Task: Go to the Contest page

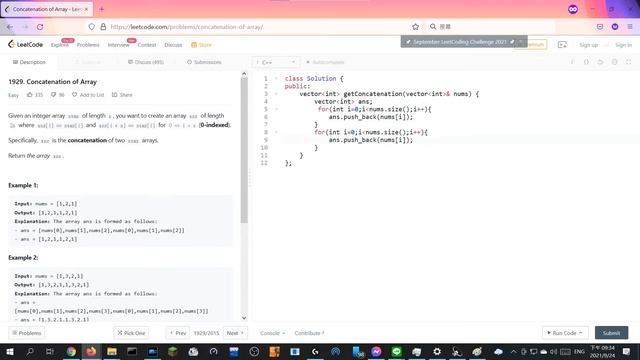Action: coord(147,45)
